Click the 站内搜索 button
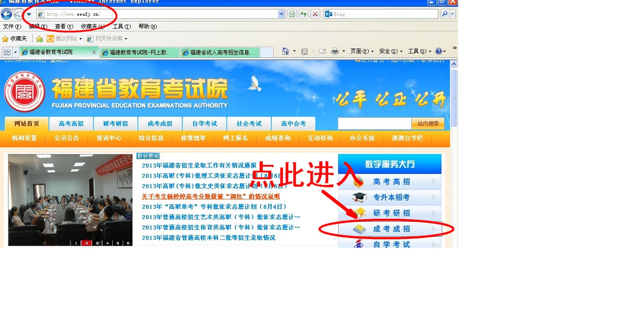 (428, 124)
